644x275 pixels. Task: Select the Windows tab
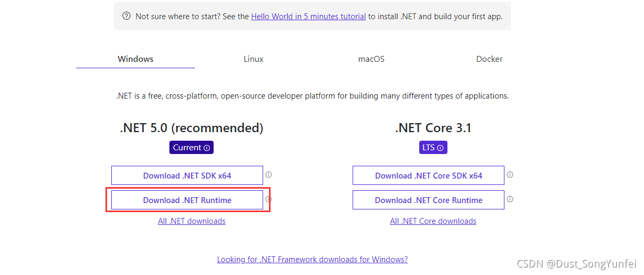[x=135, y=59]
